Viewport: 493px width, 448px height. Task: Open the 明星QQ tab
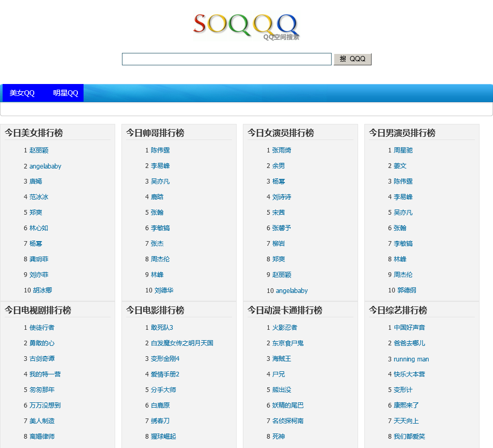(65, 93)
